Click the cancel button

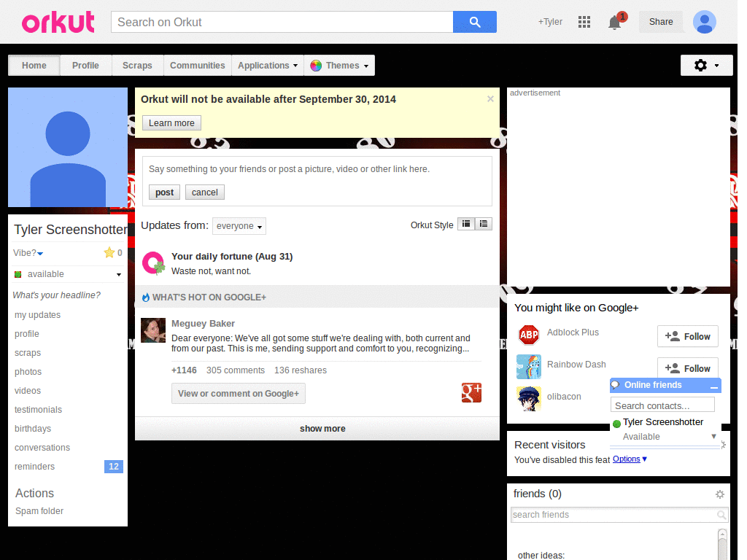(205, 192)
